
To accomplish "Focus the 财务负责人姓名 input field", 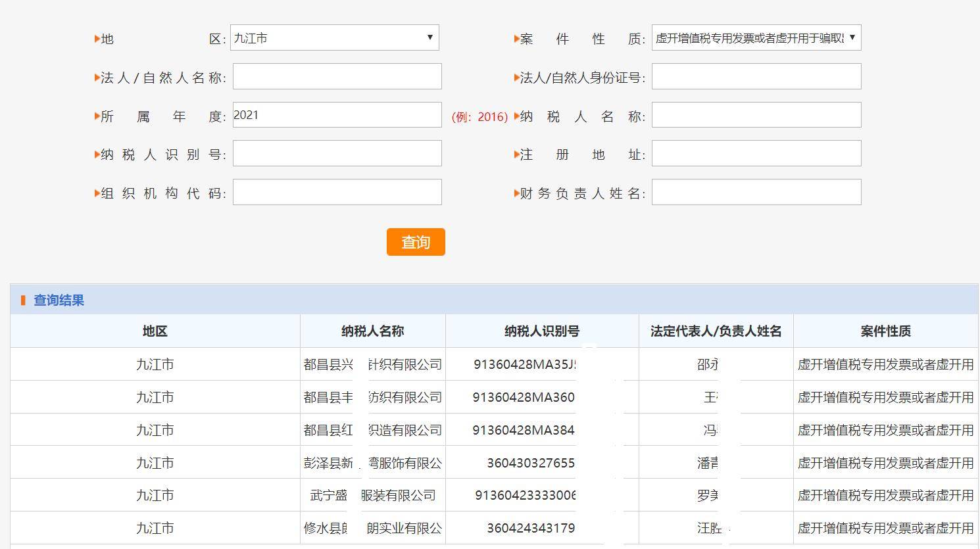I will 756,192.
